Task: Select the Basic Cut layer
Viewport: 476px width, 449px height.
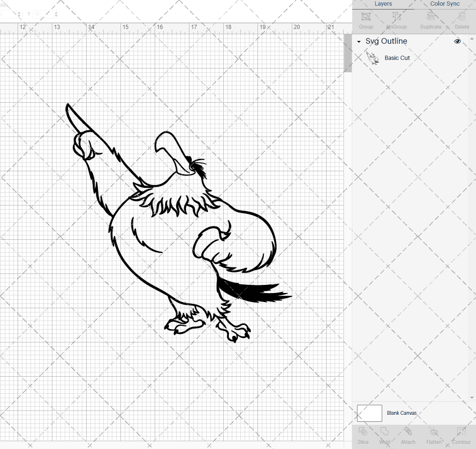Action: (x=397, y=58)
